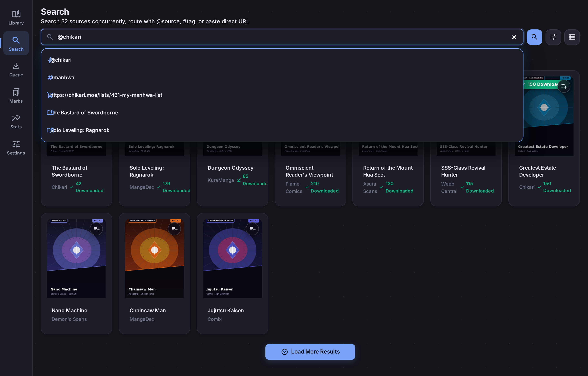Viewport: 588px width, 376px height.
Task: Switch to list view layout
Action: click(572, 37)
